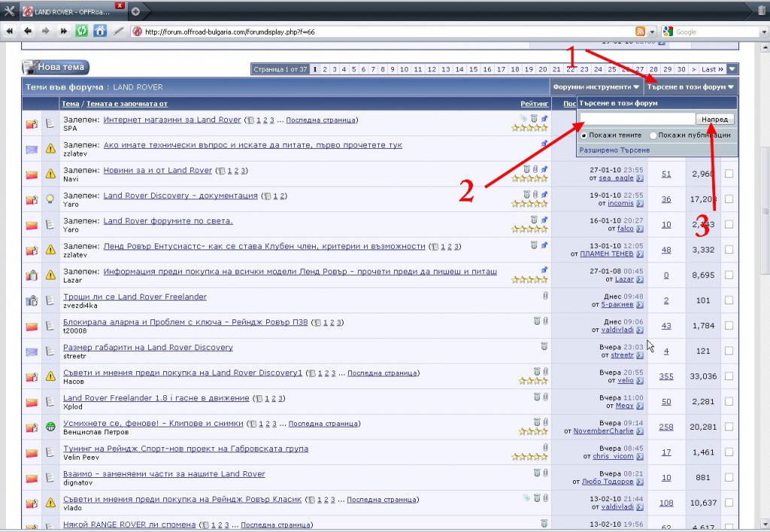Click the new tab plus button
The image size is (770, 532).
(135, 11)
